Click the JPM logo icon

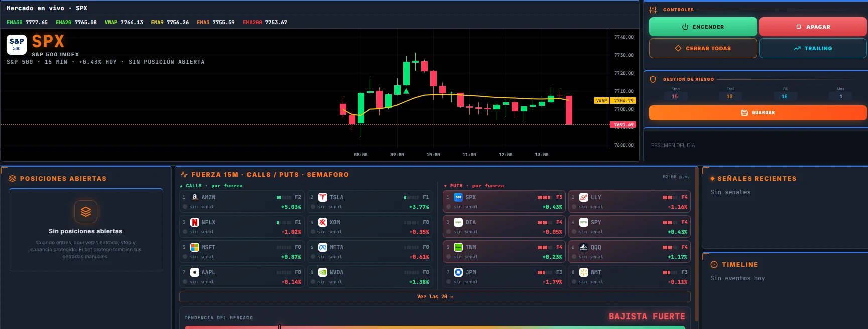458,272
